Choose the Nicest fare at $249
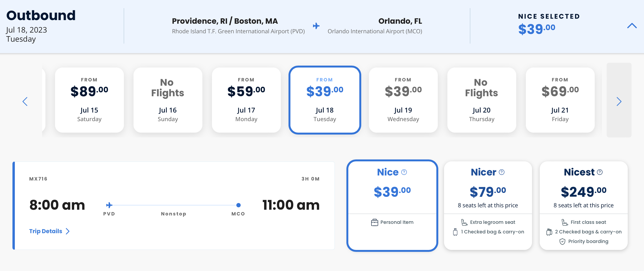 coord(583,192)
